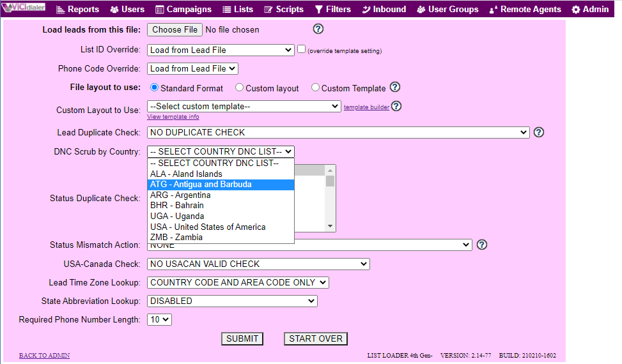This screenshot has height=364, width=622.
Task: Open the Admin menu
Action: pyautogui.click(x=590, y=9)
